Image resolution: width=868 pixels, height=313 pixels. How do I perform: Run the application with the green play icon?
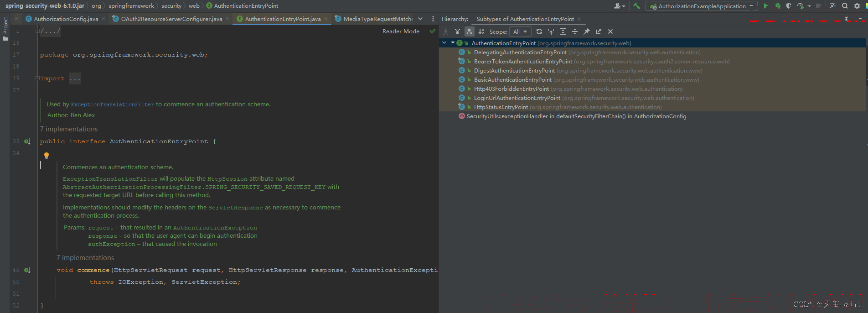pos(766,6)
